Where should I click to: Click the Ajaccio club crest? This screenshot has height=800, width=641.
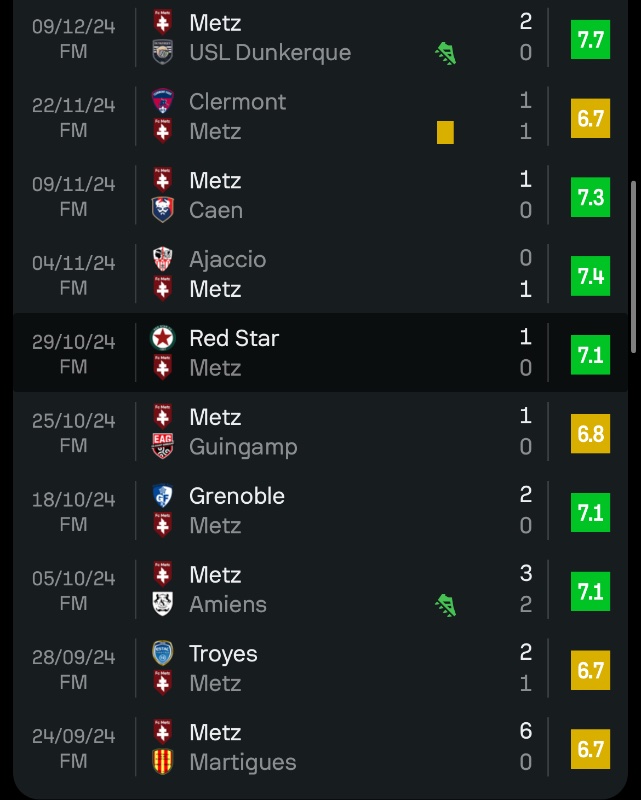pos(162,259)
